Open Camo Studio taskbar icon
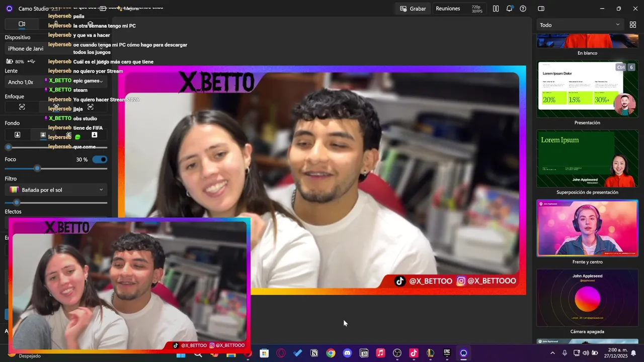Viewport: 644px width, 362px height. 463,353
